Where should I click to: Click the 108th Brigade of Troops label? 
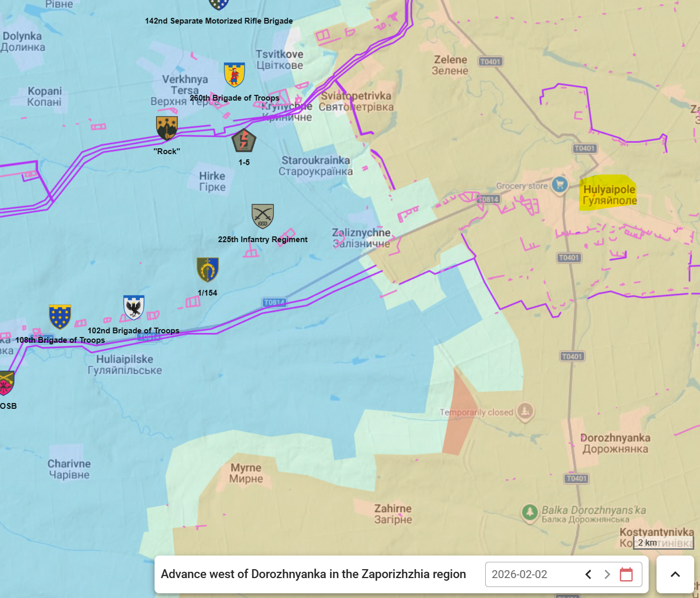[x=60, y=340]
